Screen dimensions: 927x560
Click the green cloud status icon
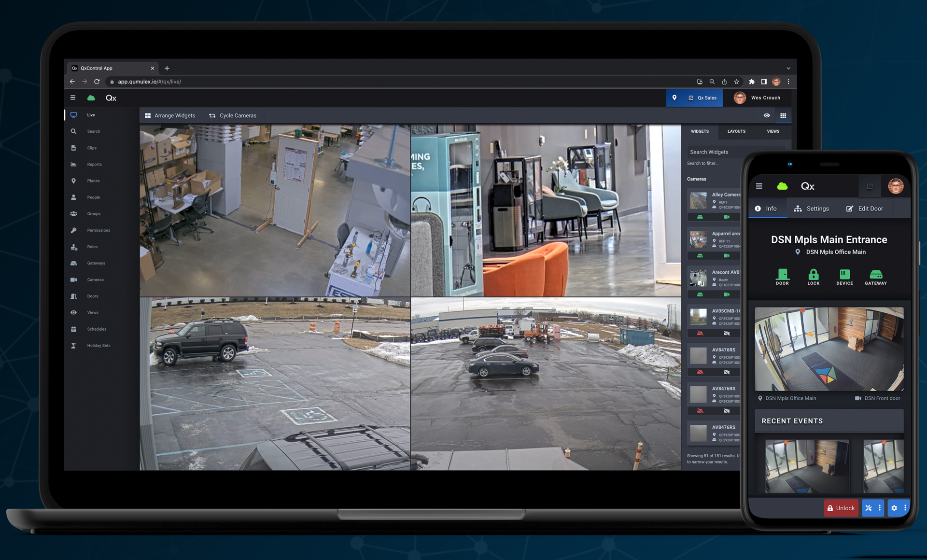91,98
